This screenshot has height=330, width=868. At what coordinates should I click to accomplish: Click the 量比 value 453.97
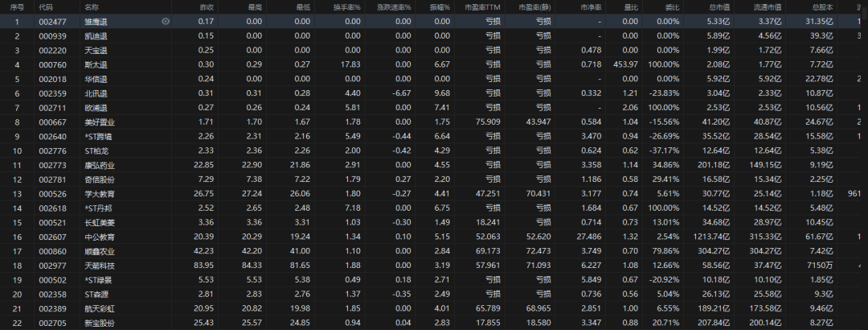(625, 64)
